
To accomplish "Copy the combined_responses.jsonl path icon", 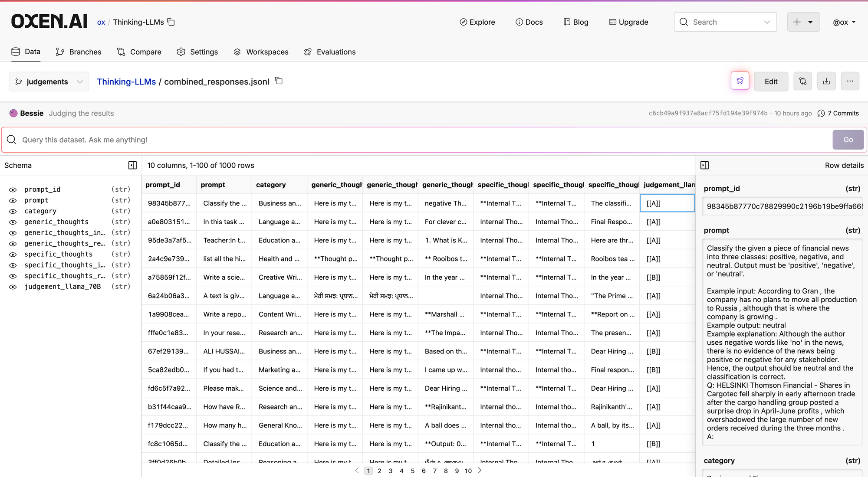I will click(x=279, y=81).
